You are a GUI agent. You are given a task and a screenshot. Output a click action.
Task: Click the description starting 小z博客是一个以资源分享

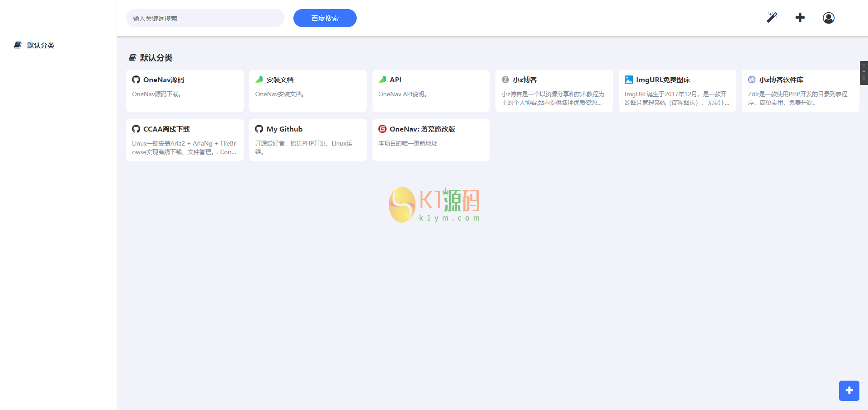point(553,99)
